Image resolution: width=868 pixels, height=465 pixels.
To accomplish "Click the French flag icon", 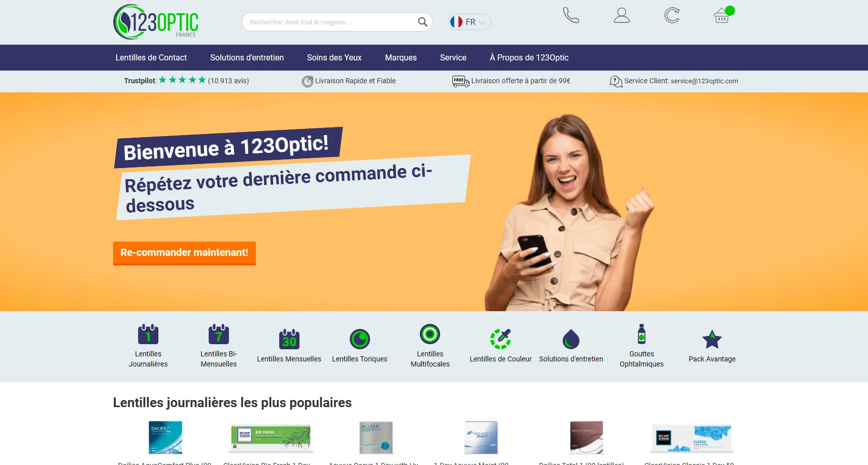I will point(456,22).
